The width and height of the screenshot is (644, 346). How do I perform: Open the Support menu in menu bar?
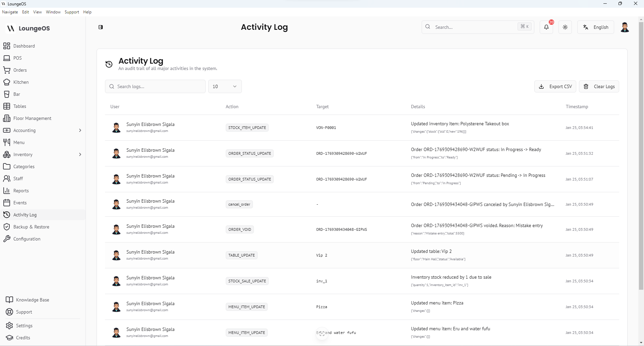point(72,12)
